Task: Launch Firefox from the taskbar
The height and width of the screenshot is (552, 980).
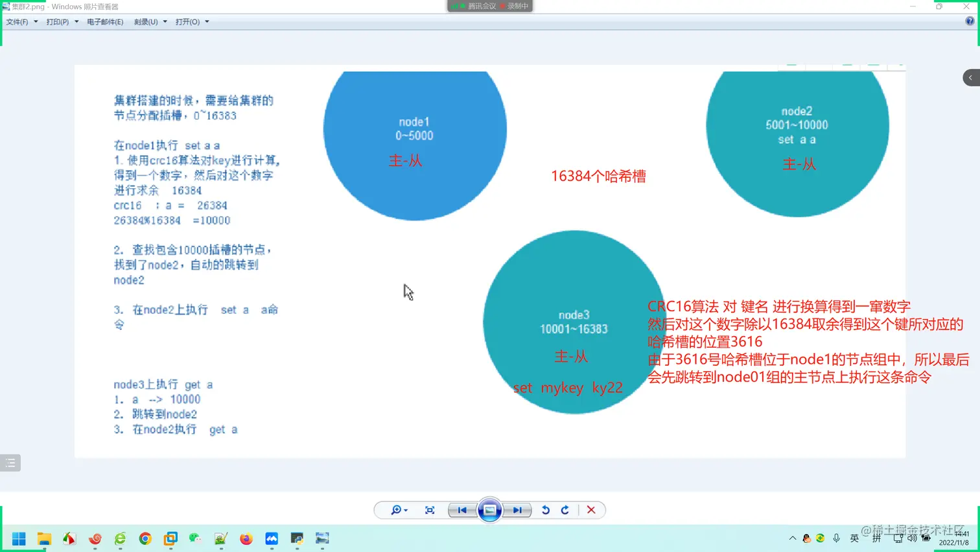Action: click(x=246, y=538)
